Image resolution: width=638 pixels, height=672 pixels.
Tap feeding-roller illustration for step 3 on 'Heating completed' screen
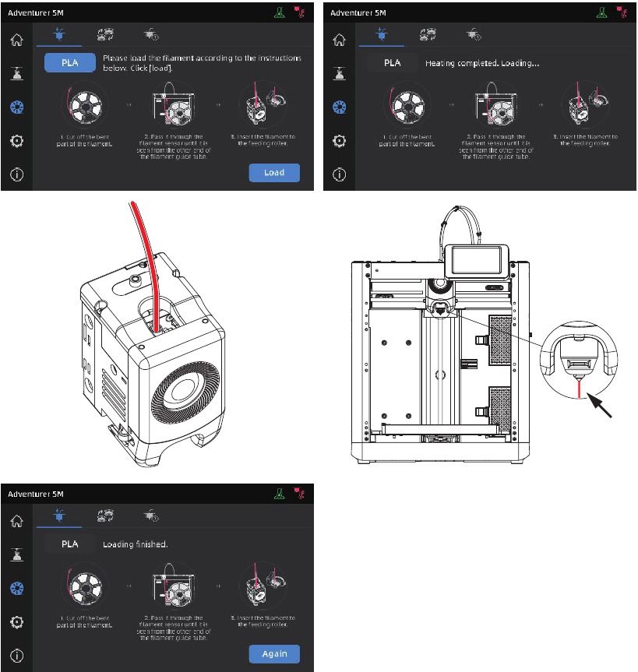pyautogui.click(x=585, y=105)
